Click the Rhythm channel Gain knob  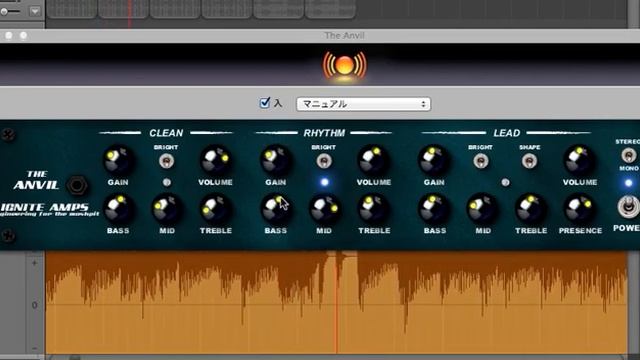[x=276, y=160]
